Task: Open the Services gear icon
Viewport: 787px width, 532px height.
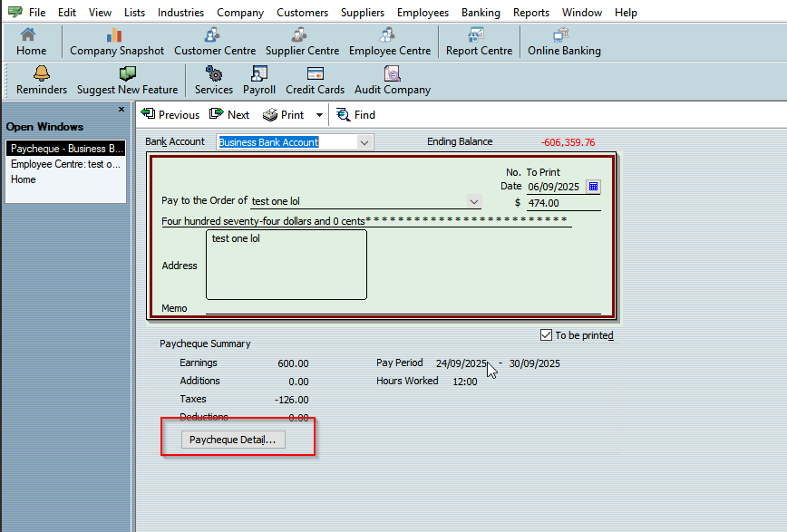Action: click(x=214, y=73)
